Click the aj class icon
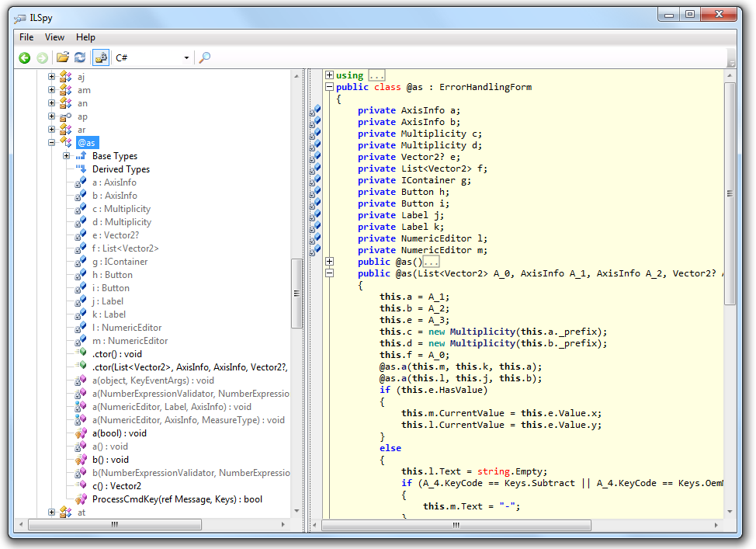The width and height of the screenshot is (756, 549). [65, 76]
